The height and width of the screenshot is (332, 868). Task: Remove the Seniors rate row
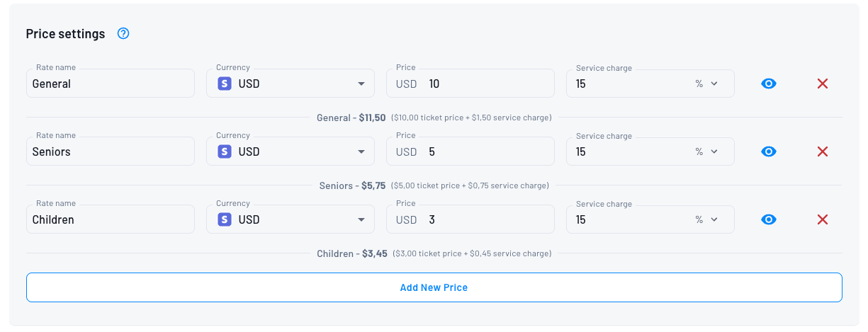coord(823,151)
